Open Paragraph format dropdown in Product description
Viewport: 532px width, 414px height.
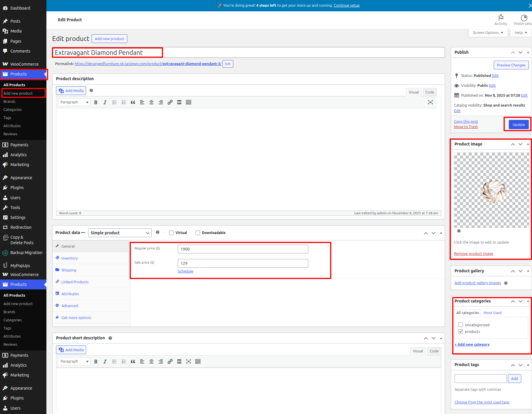click(x=74, y=102)
